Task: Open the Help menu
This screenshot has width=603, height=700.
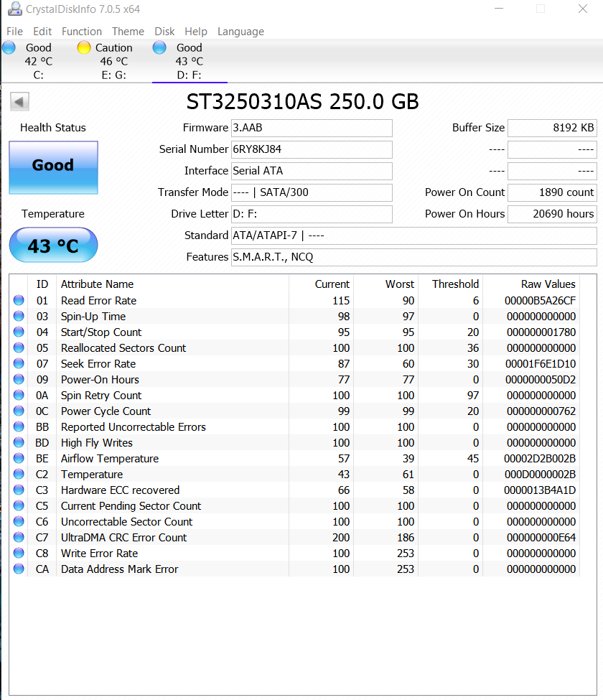Action: pos(196,32)
